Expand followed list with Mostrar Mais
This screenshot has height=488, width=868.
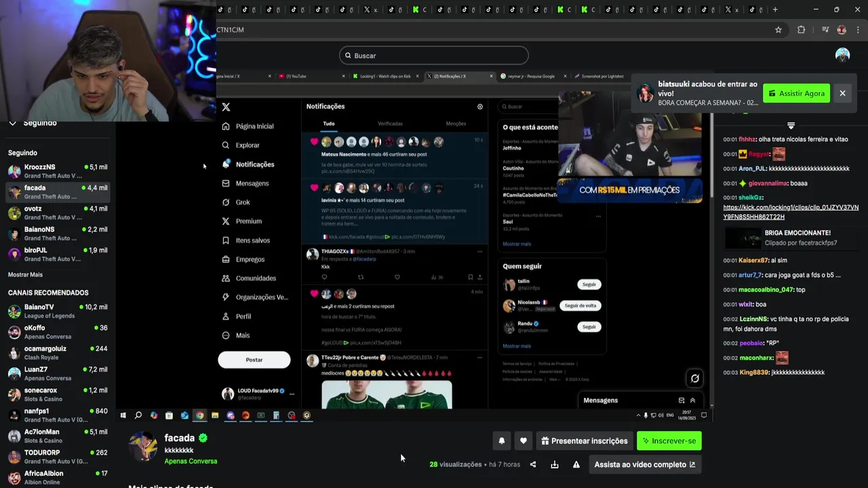coord(25,274)
